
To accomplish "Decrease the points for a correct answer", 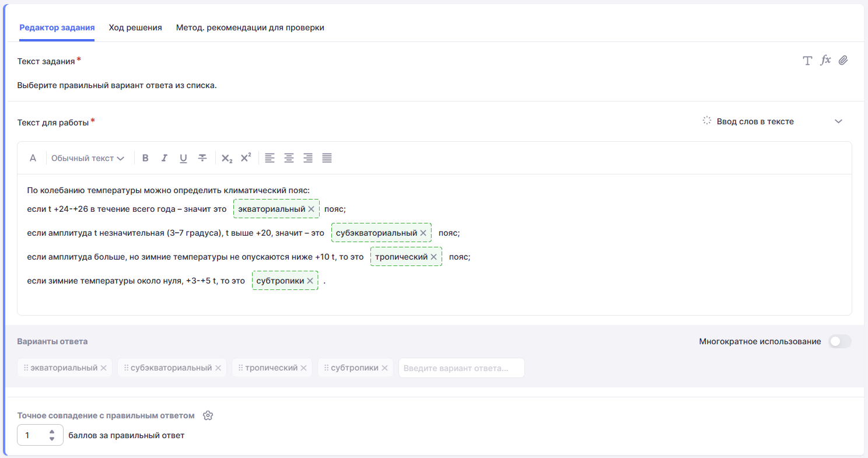I will pyautogui.click(x=52, y=439).
